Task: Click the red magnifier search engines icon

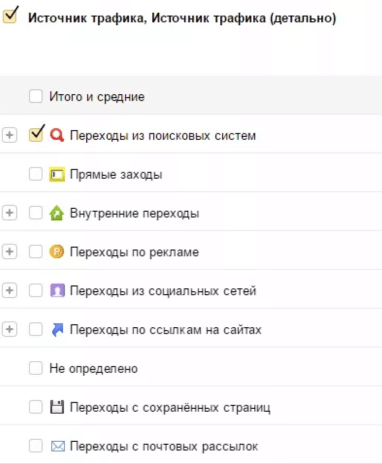Action: coord(57,135)
